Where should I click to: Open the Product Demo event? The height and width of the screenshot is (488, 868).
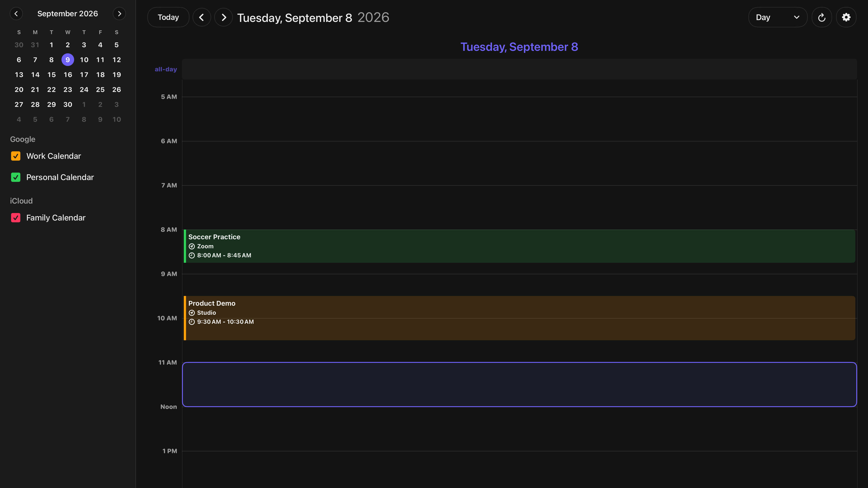(x=519, y=318)
